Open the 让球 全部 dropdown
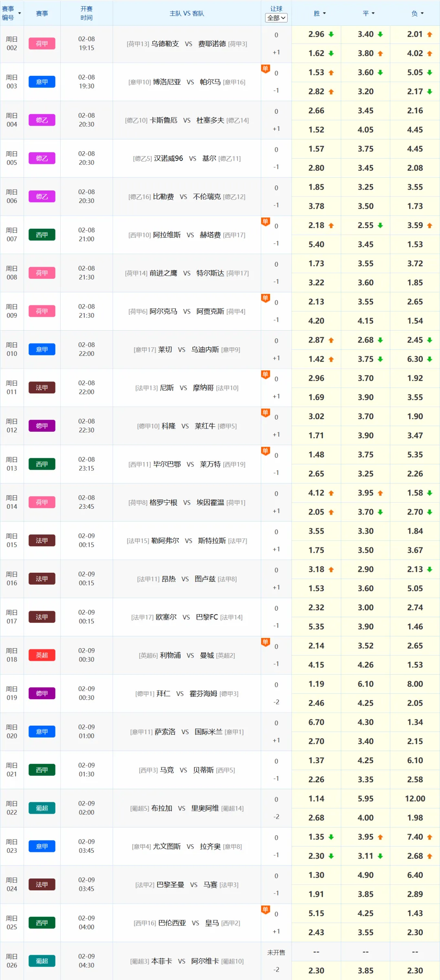This screenshot has height=980, width=440. click(x=276, y=18)
